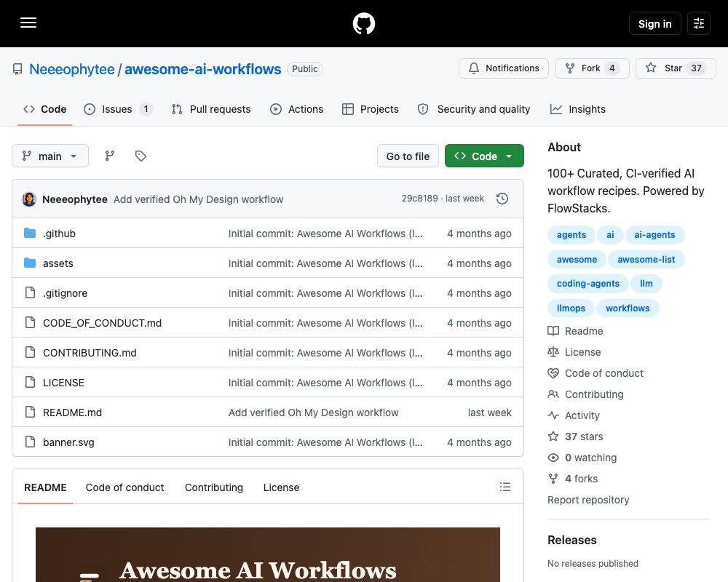Click the .github folder icon
The width and height of the screenshot is (728, 582).
pos(30,233)
